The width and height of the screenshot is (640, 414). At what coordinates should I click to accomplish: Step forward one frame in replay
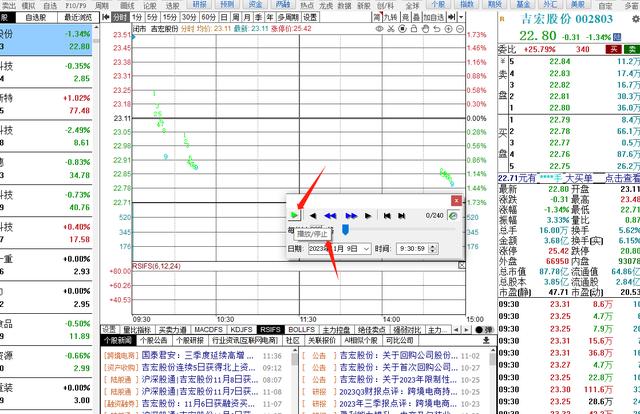[369, 215]
